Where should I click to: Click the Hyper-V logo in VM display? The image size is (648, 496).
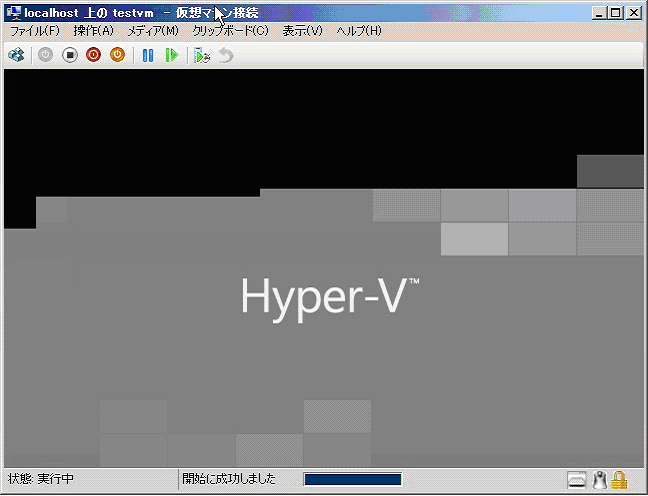[x=330, y=298]
